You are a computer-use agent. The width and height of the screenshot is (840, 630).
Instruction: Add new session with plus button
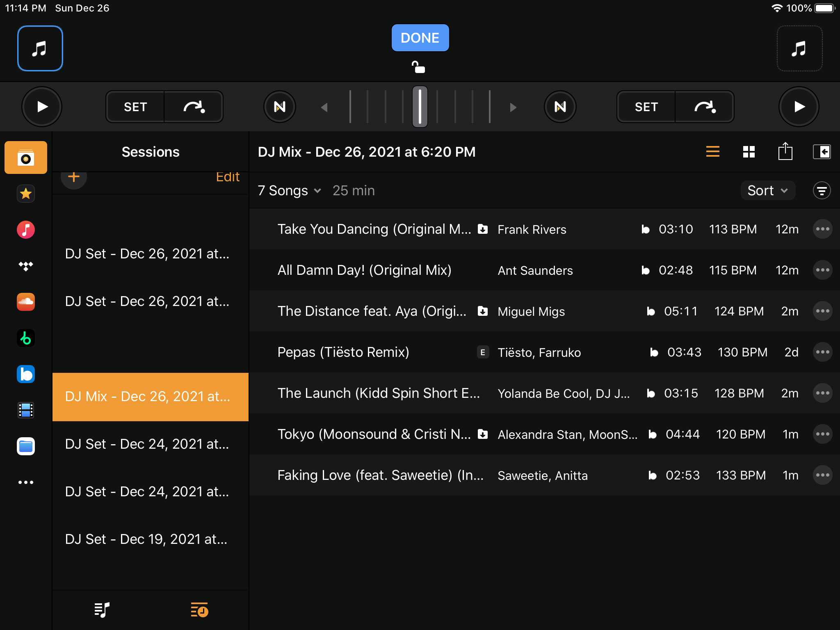[74, 177]
